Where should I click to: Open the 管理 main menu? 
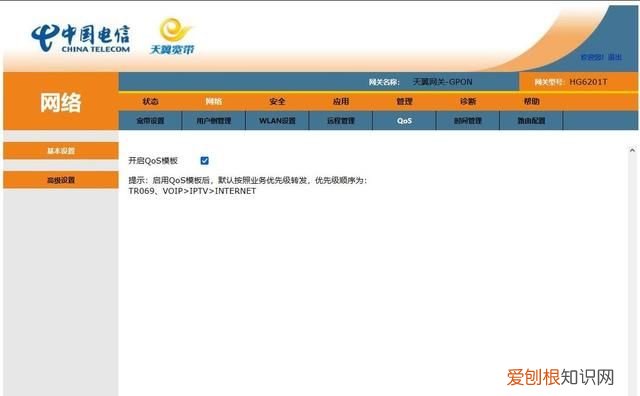[404, 101]
